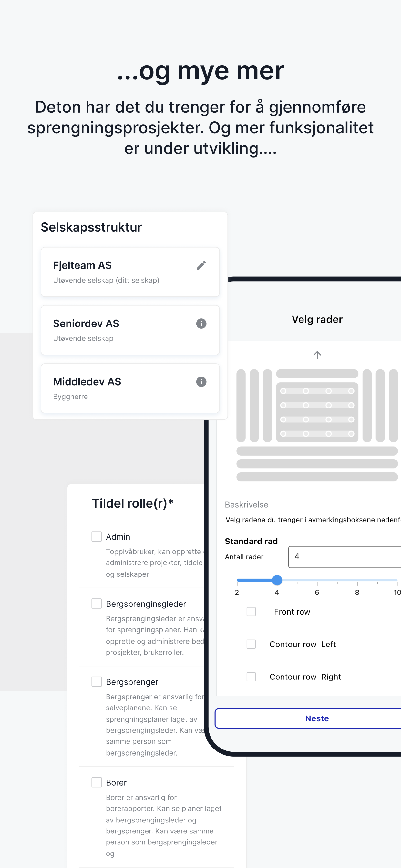
Task: Click the Neste button
Action: point(308,718)
